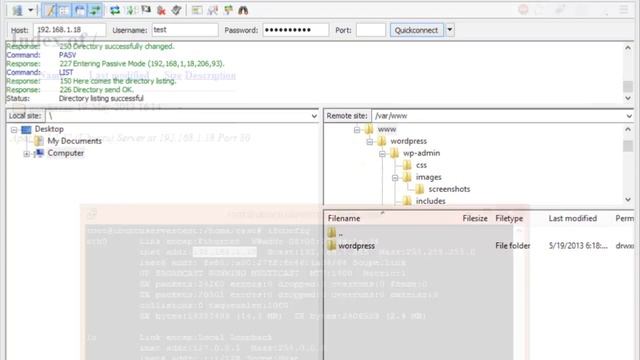Click the 'Directory listing successful' status line
Image resolution: width=640 pixels, height=360 pixels.
[x=101, y=98]
